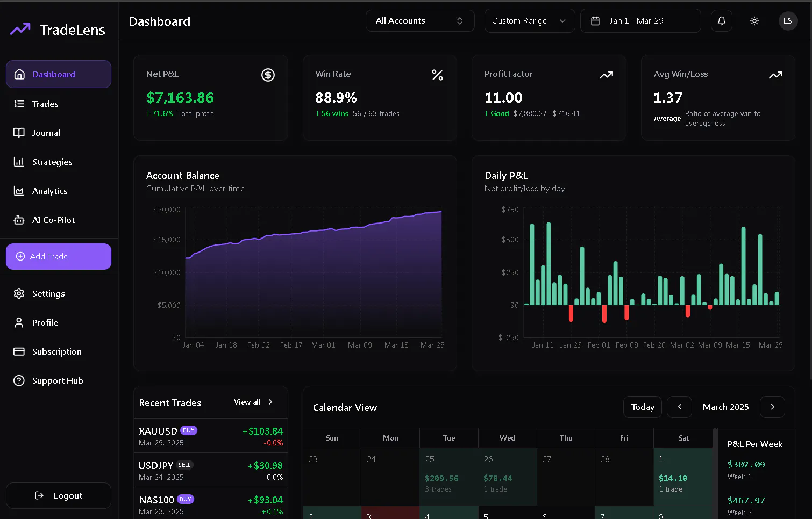Image resolution: width=812 pixels, height=519 pixels.
Task: Go to previous month in calendar
Action: [679, 407]
